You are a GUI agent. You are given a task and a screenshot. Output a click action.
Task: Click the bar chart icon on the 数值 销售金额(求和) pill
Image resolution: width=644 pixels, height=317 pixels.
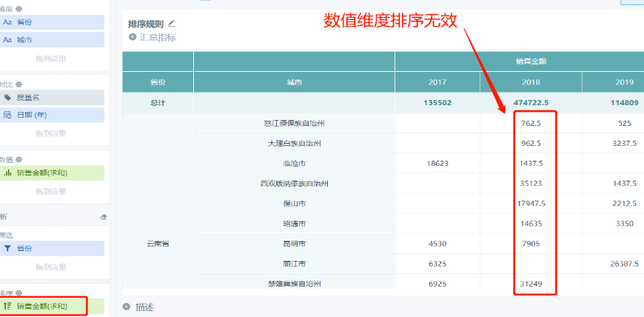(7, 173)
